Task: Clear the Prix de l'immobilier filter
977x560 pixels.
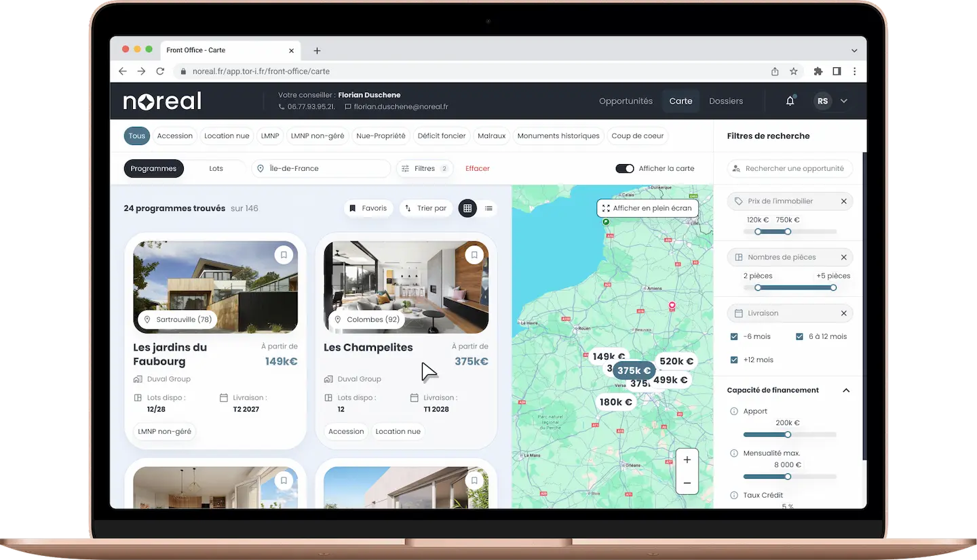Action: point(843,201)
